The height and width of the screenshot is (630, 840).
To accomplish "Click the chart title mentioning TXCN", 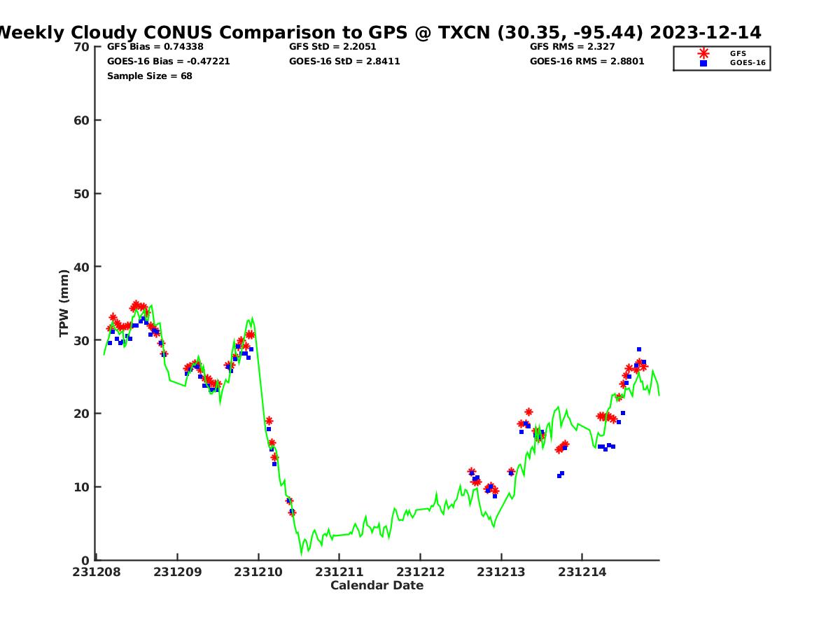I will coord(379,33).
